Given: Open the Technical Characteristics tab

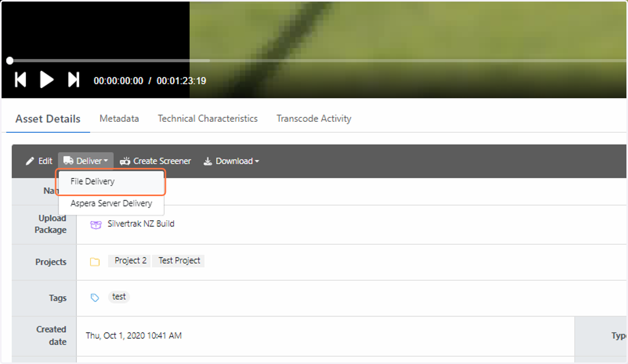Looking at the screenshot, I should tap(208, 119).
